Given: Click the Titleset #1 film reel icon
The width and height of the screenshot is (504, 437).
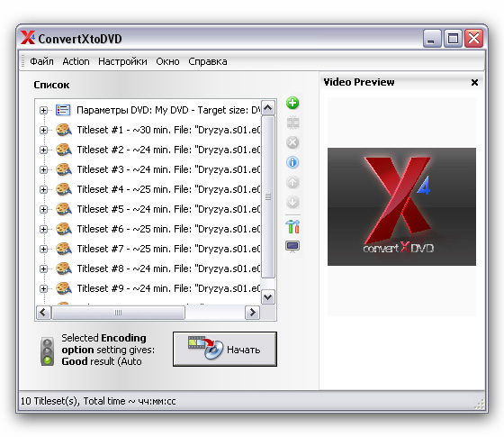Looking at the screenshot, I should coord(64,130).
